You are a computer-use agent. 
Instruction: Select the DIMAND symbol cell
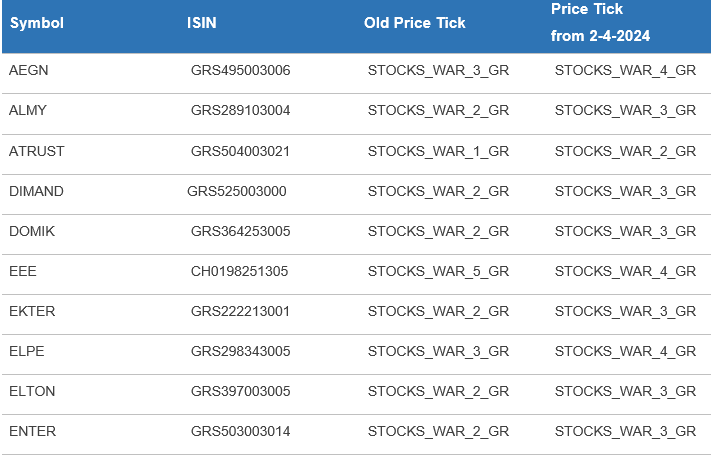tap(36, 191)
